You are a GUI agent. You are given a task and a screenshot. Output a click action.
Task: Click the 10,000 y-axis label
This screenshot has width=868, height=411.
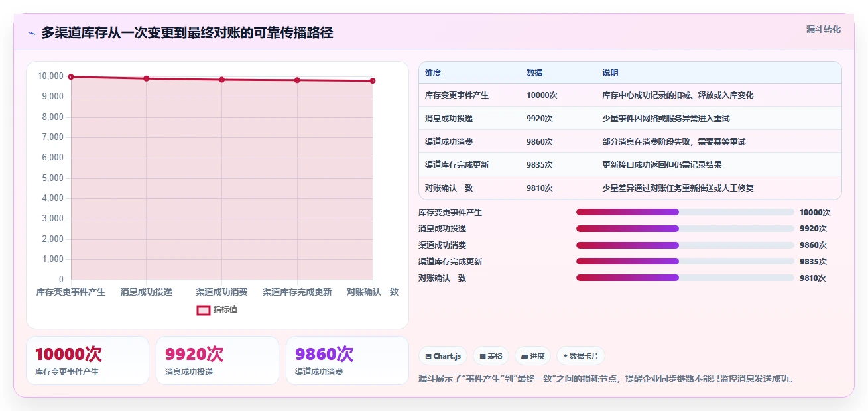coord(50,76)
